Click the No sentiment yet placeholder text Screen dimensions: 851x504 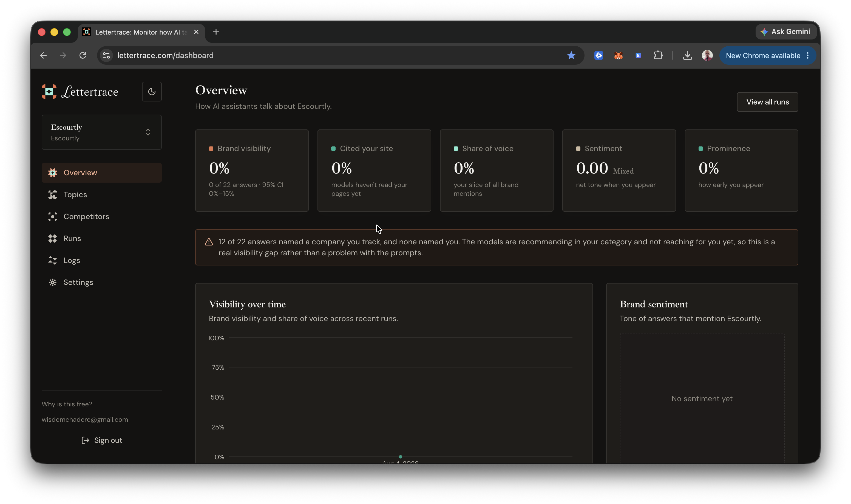click(702, 399)
